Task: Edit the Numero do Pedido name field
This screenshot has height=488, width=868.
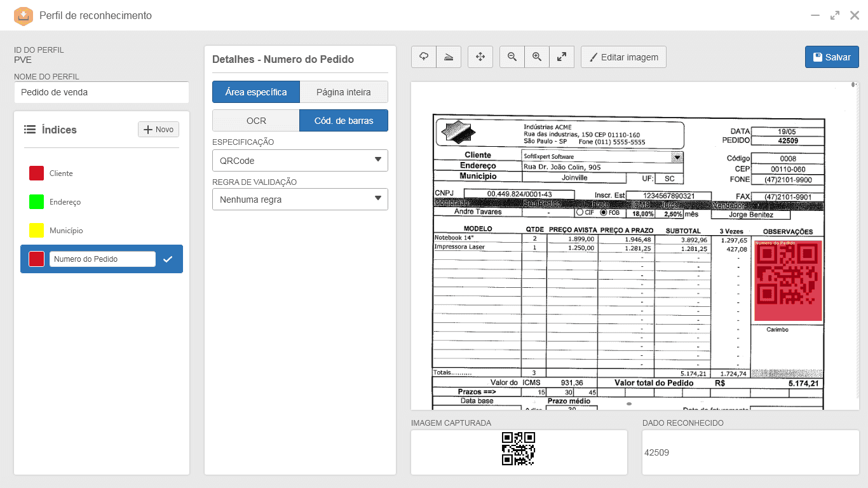Action: [102, 259]
